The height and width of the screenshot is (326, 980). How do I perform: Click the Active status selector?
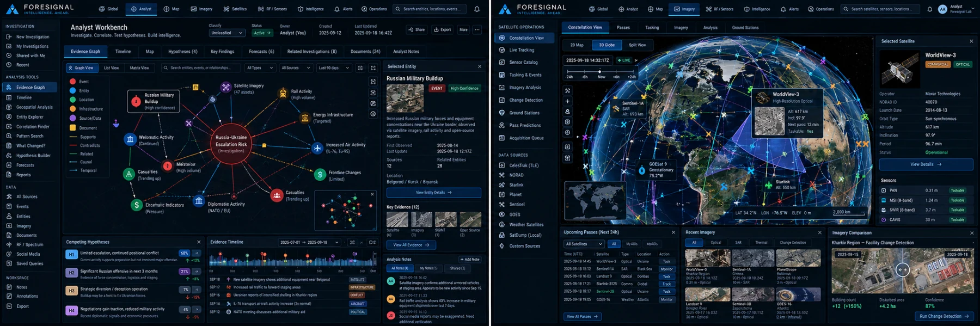[262, 33]
